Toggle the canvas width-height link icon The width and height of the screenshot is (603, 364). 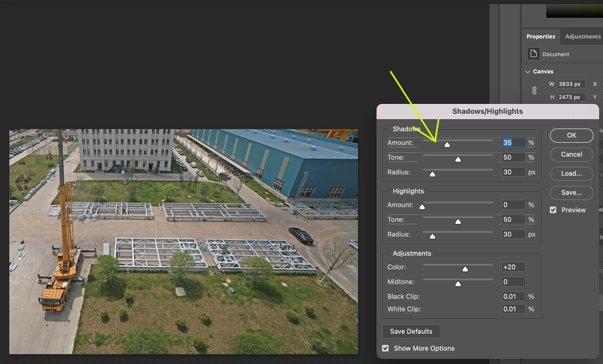(x=534, y=91)
